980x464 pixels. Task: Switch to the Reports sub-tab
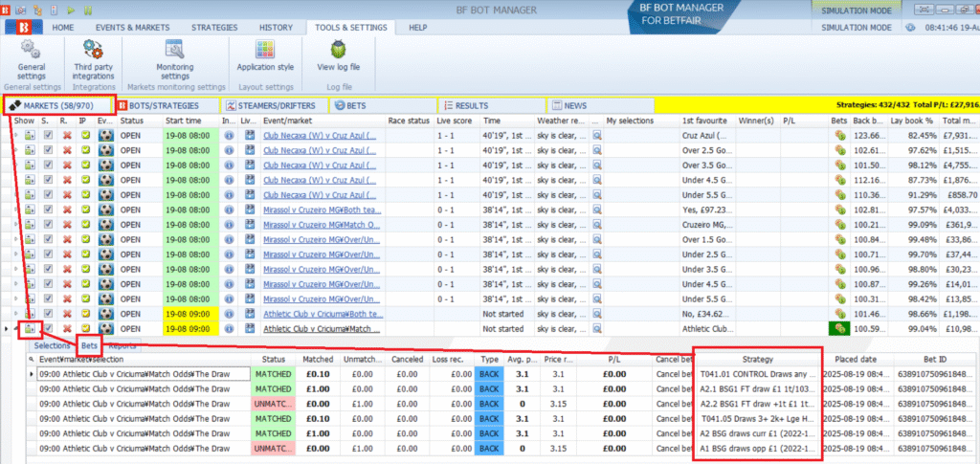click(122, 344)
